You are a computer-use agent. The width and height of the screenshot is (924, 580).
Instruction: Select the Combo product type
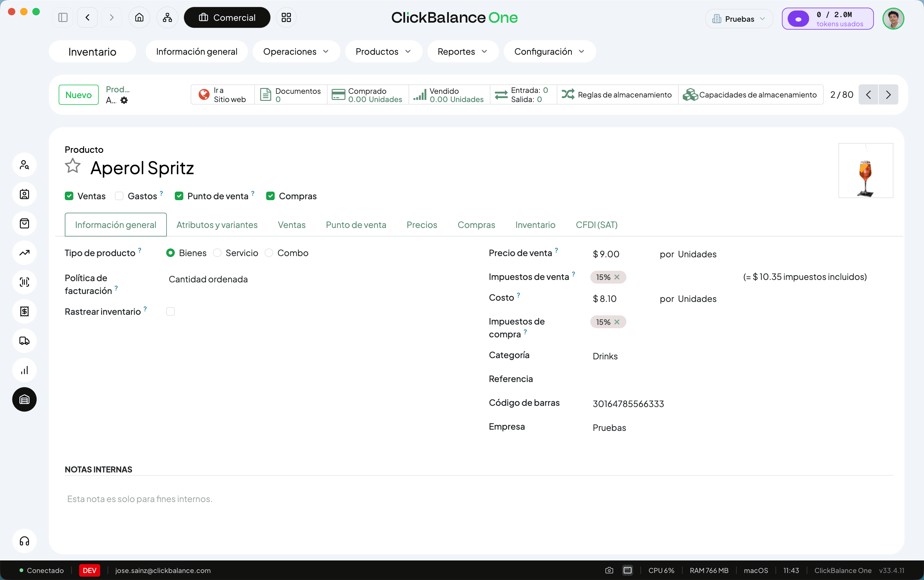point(269,253)
